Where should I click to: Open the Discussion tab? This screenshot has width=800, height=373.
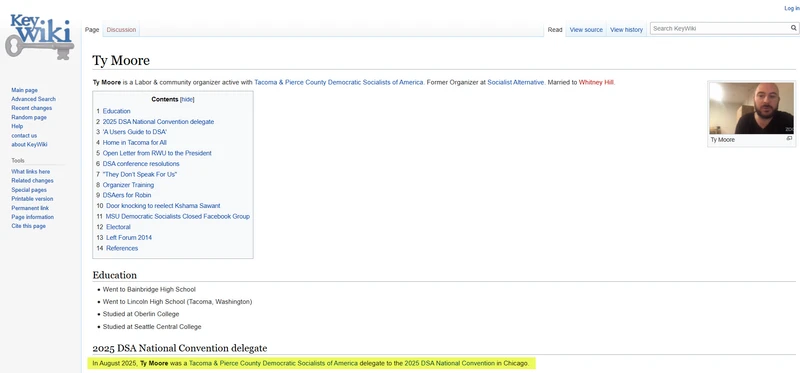pyautogui.click(x=121, y=30)
